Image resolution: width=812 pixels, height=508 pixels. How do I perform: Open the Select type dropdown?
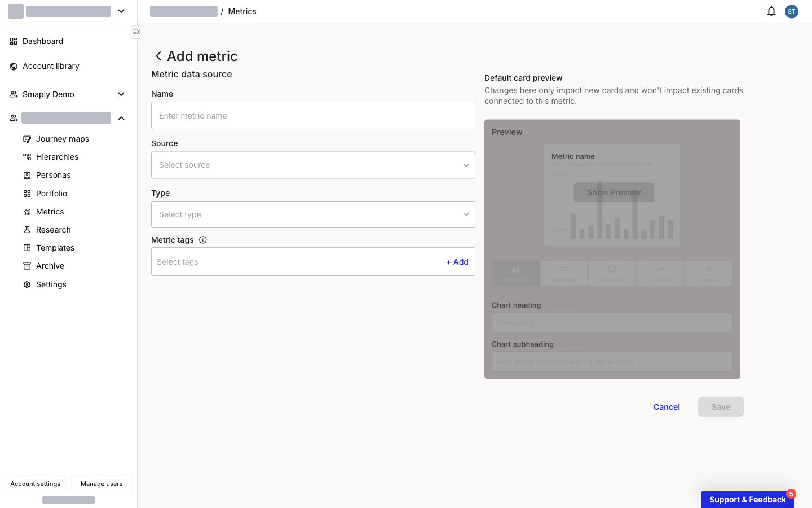pyautogui.click(x=313, y=214)
